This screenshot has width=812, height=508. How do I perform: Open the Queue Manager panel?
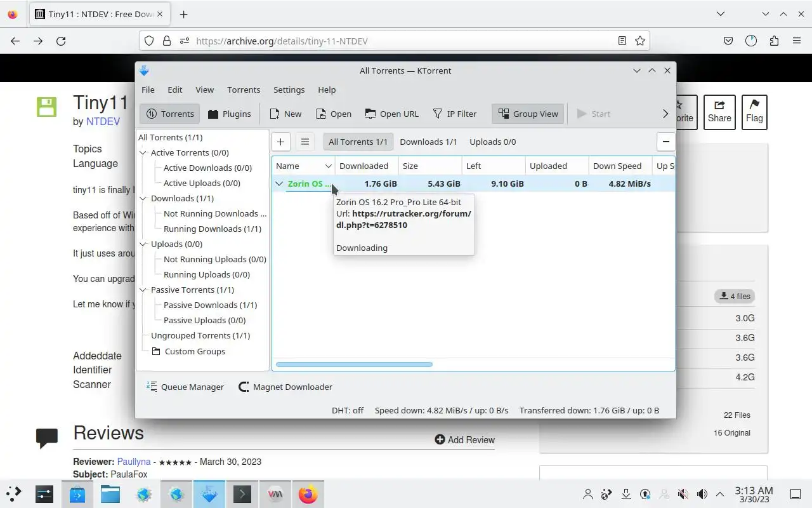tap(185, 387)
